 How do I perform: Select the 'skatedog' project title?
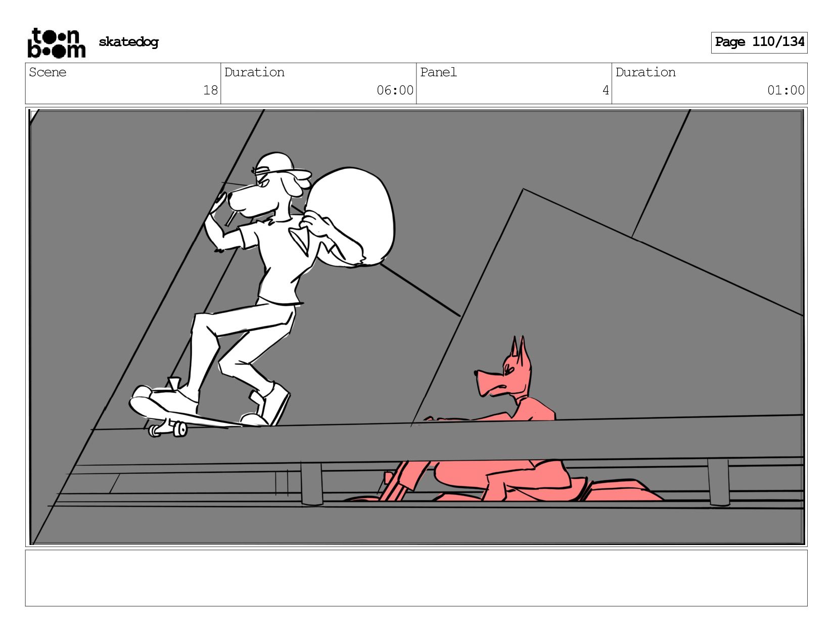[128, 42]
